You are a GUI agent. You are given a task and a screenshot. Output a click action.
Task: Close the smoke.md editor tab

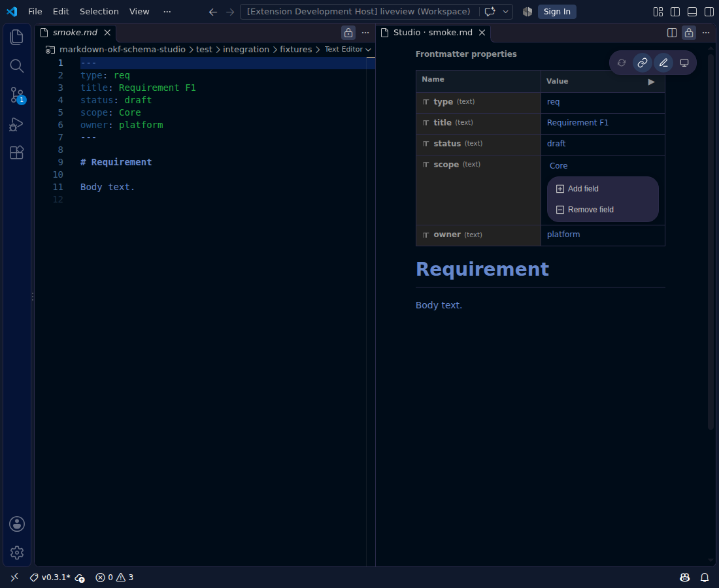pyautogui.click(x=107, y=33)
